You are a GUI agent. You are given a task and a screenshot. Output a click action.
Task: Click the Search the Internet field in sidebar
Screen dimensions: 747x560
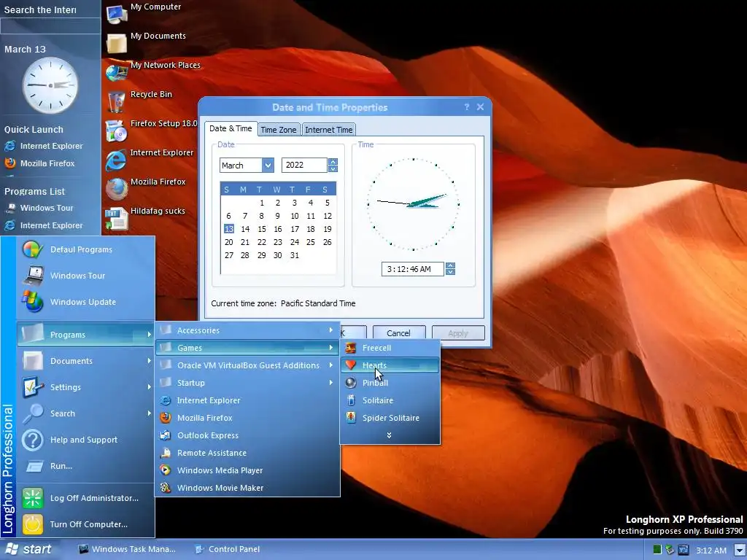pyautogui.click(x=50, y=26)
